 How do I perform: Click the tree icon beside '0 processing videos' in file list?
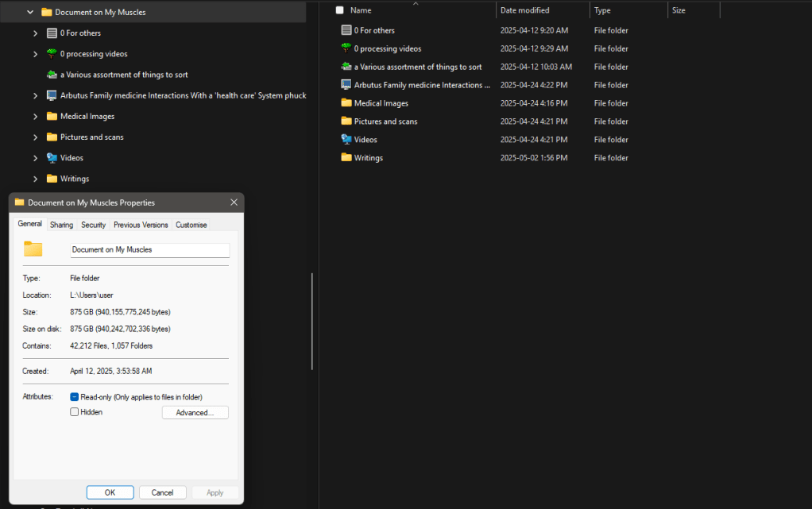[x=346, y=48]
